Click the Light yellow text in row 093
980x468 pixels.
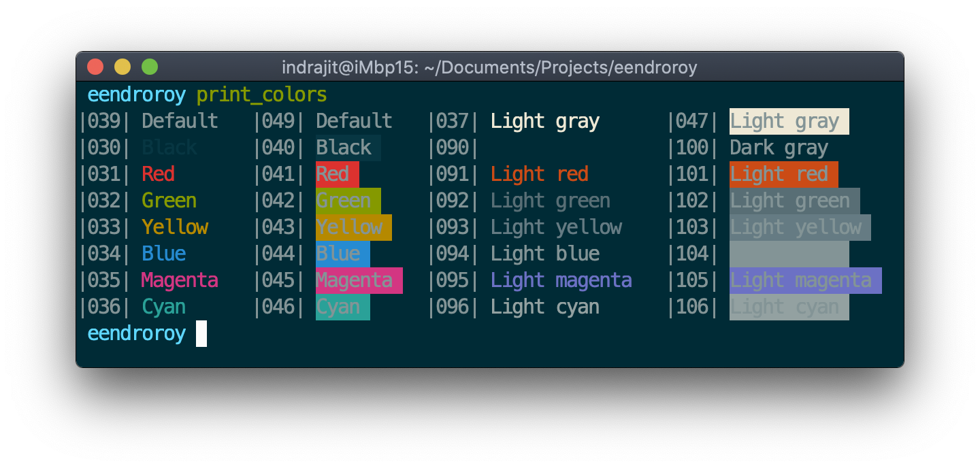click(x=556, y=227)
